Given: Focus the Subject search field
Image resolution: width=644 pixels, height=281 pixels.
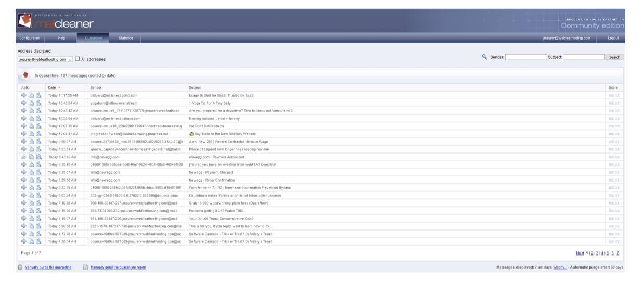Looking at the screenshot, I should tap(584, 57).
